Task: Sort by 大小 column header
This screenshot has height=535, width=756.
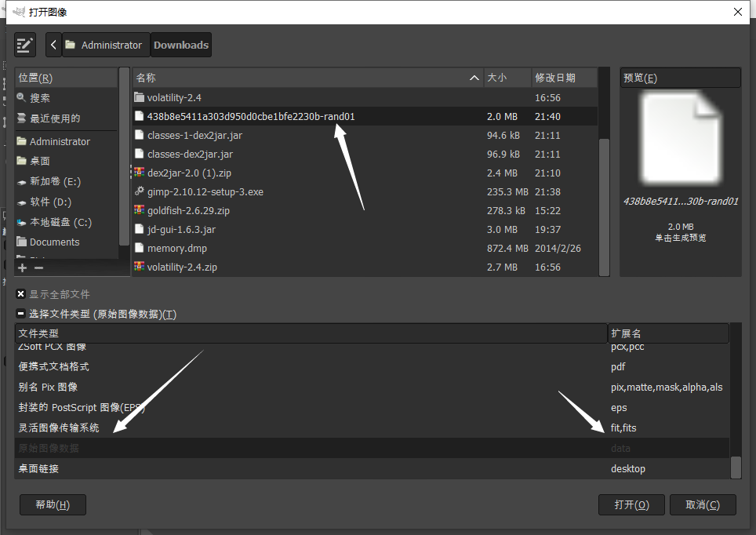Action: click(x=507, y=78)
